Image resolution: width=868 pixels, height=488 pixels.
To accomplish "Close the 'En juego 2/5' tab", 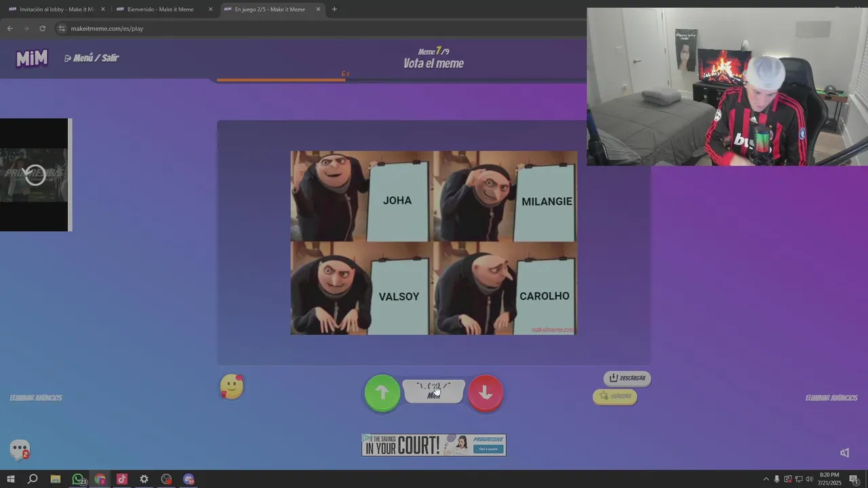I will 318,9.
